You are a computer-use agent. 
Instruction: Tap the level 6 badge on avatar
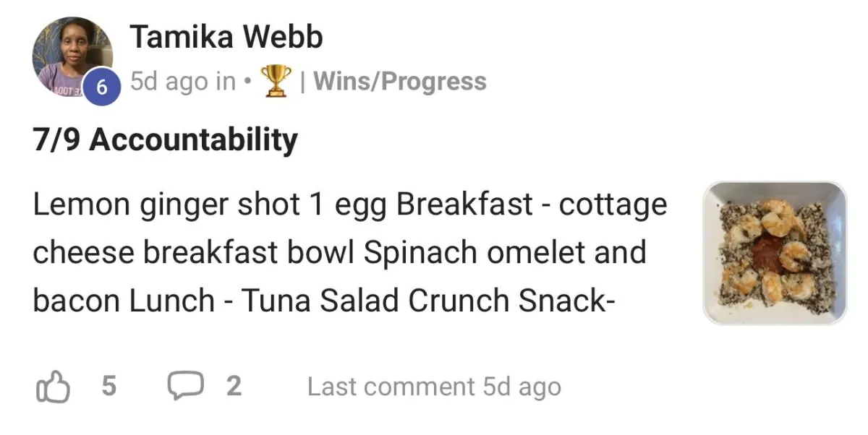[x=101, y=87]
